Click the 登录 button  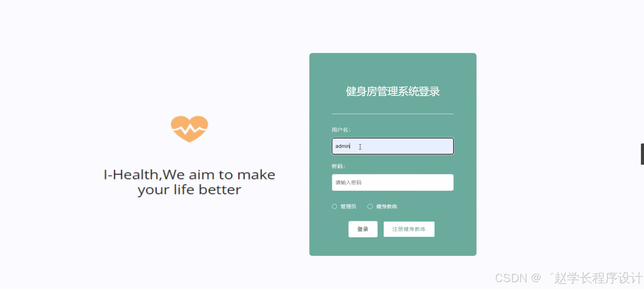point(363,229)
